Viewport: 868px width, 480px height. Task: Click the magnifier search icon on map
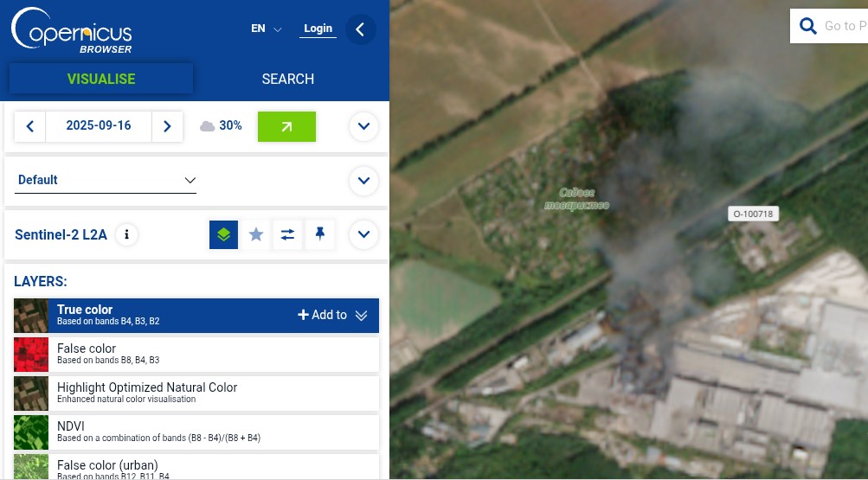(x=808, y=26)
